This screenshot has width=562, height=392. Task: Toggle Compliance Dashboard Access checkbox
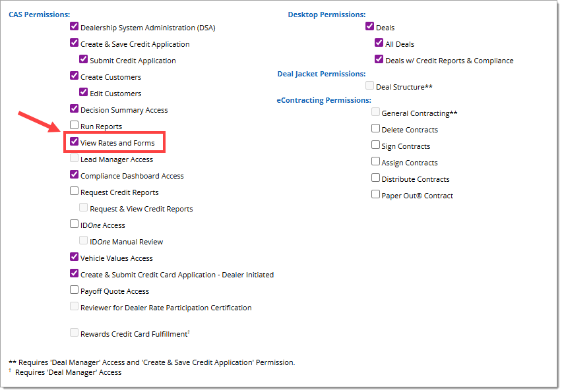75,176
